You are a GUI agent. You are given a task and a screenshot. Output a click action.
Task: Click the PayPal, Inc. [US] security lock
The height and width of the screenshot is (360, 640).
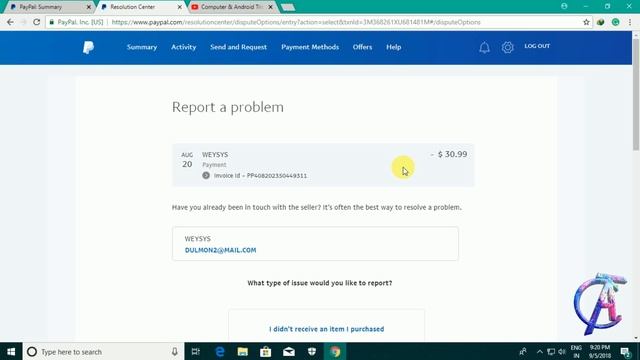tap(51, 22)
